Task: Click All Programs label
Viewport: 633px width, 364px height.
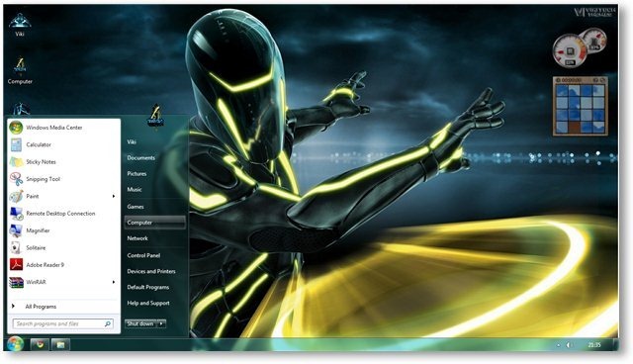Action: coord(41,307)
